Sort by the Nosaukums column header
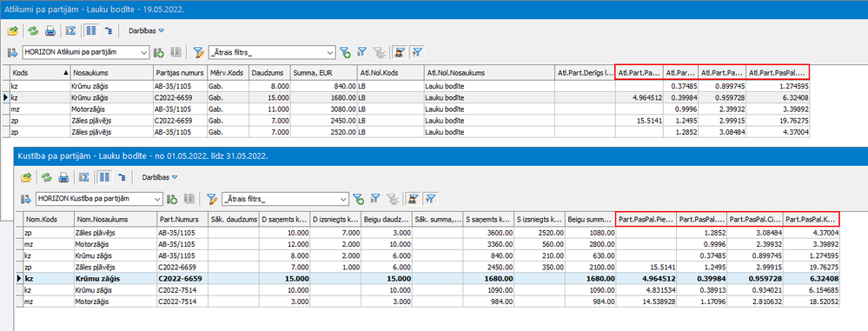Viewport: 868px width, 331px height. pos(111,72)
